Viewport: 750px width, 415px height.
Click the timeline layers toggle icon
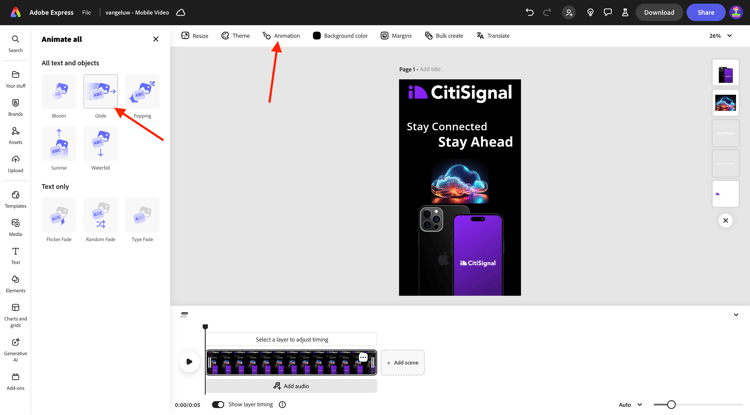pos(184,315)
